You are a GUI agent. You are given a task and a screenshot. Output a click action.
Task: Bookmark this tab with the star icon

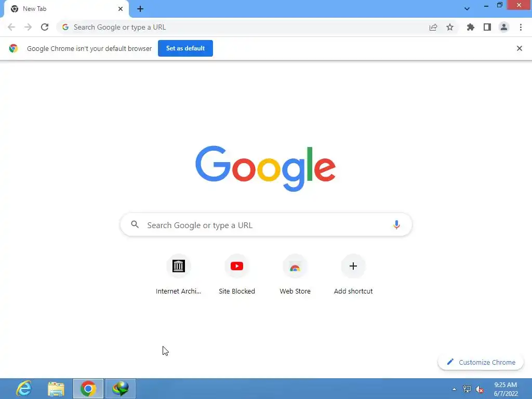point(450,27)
